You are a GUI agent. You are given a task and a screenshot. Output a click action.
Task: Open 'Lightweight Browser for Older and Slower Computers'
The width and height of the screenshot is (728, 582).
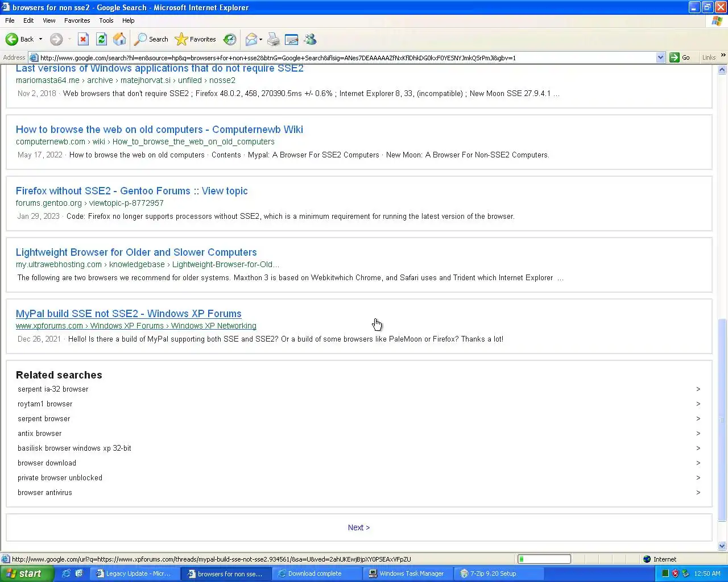[136, 252]
